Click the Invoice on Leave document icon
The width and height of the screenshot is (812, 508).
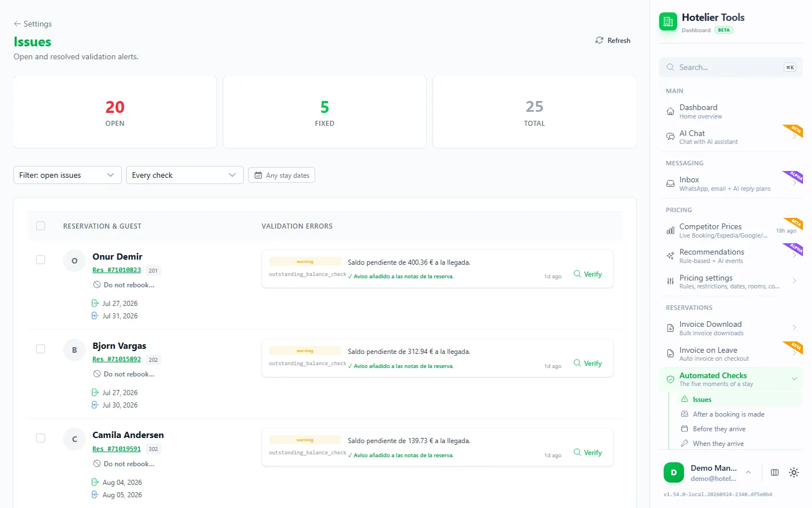click(x=670, y=354)
